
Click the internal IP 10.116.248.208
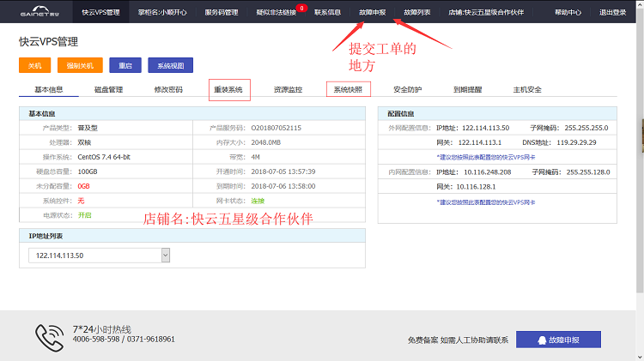pos(488,171)
